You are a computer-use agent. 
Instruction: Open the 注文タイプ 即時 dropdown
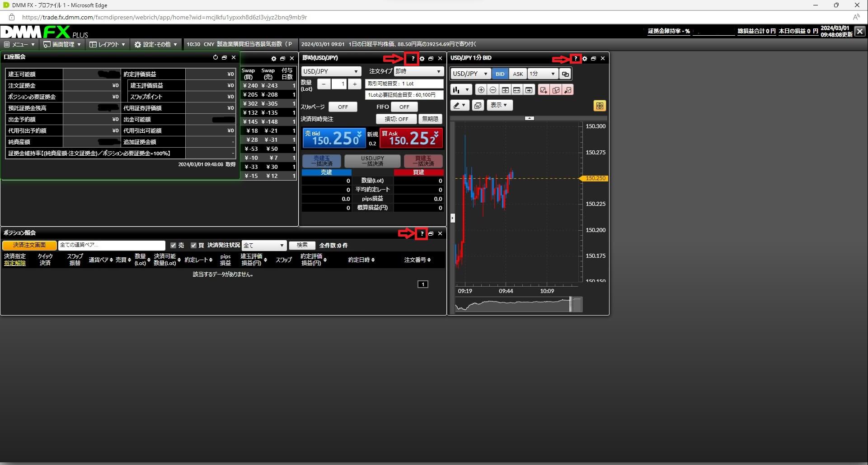[x=418, y=71]
